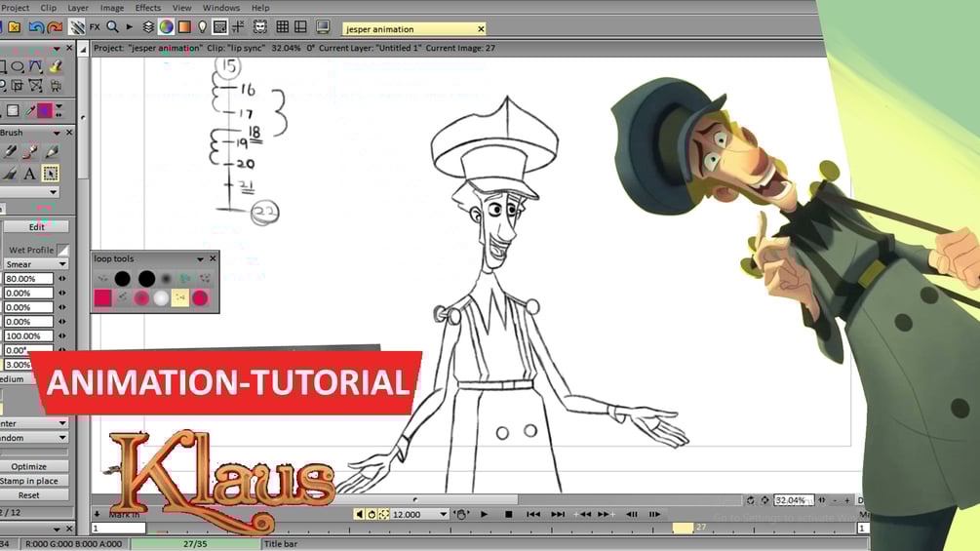Select the magnifier zoom tool in toolbar
Image resolution: width=980 pixels, height=551 pixels.
[112, 27]
